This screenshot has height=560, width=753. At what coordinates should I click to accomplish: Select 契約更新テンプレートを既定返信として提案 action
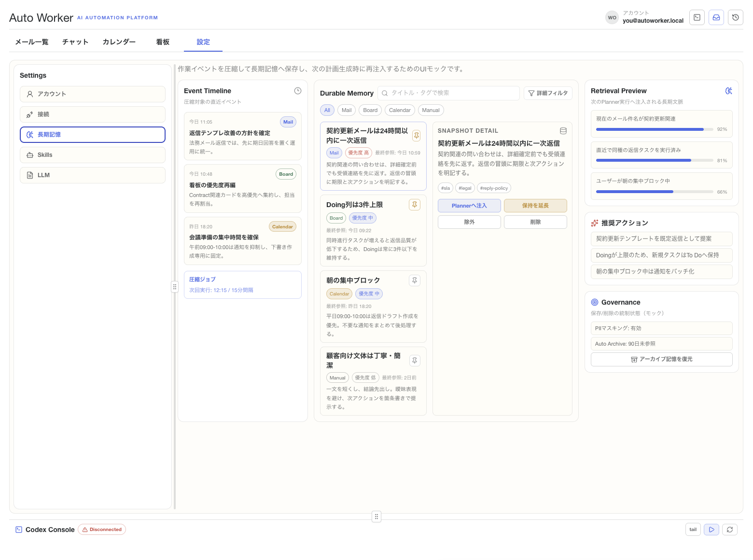pos(661,239)
